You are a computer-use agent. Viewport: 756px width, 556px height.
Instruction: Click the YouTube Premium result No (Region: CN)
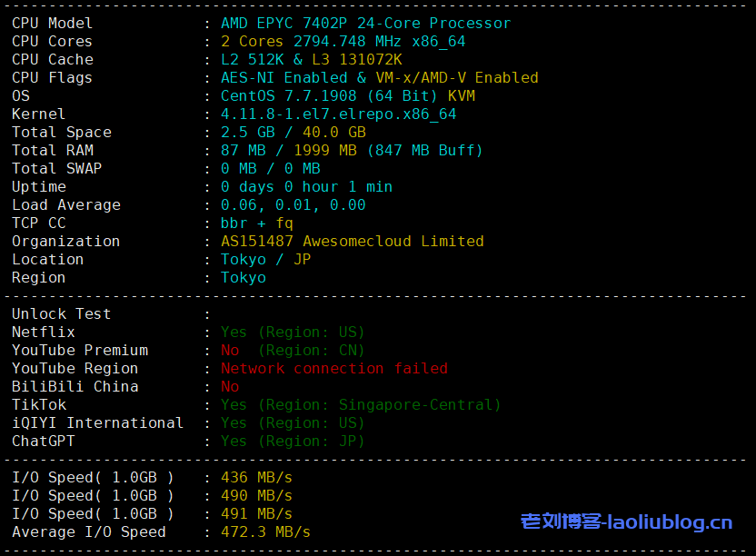(x=291, y=350)
